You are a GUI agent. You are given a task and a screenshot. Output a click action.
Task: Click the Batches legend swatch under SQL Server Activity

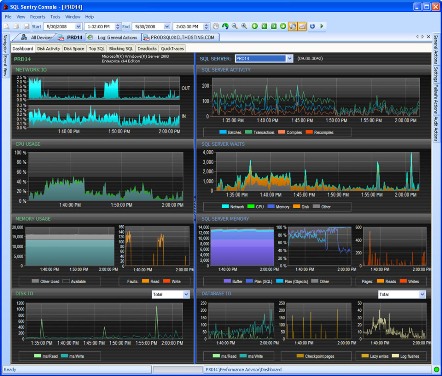pyautogui.click(x=223, y=132)
